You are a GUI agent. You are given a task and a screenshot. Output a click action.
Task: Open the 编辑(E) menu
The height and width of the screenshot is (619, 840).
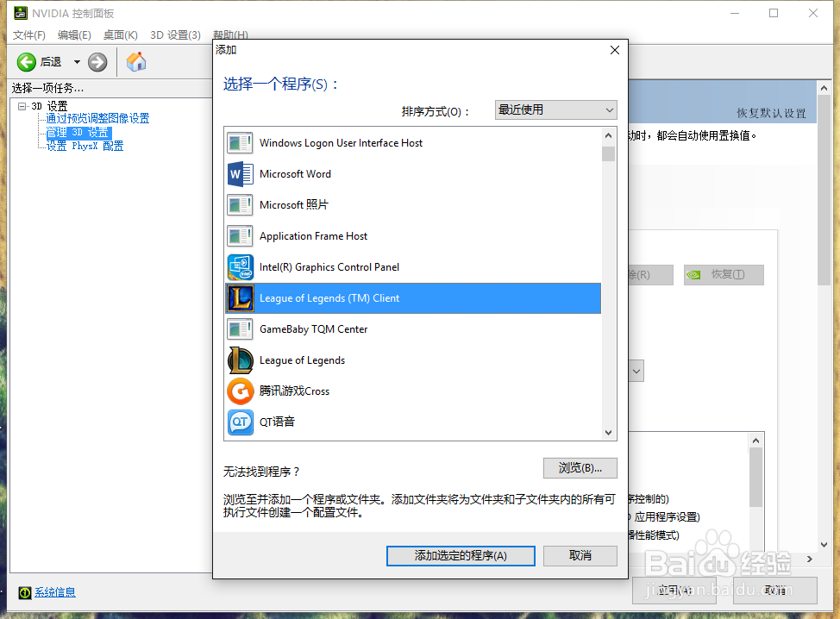[x=74, y=34]
